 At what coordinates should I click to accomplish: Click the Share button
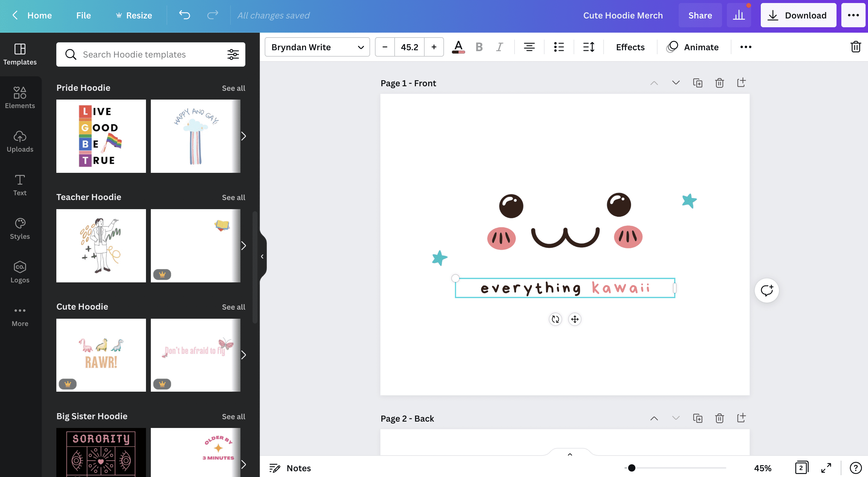(700, 15)
